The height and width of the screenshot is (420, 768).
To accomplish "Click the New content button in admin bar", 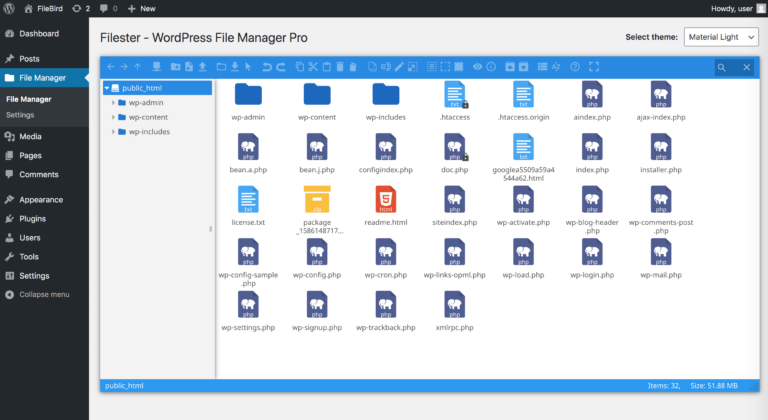I will click(142, 8).
